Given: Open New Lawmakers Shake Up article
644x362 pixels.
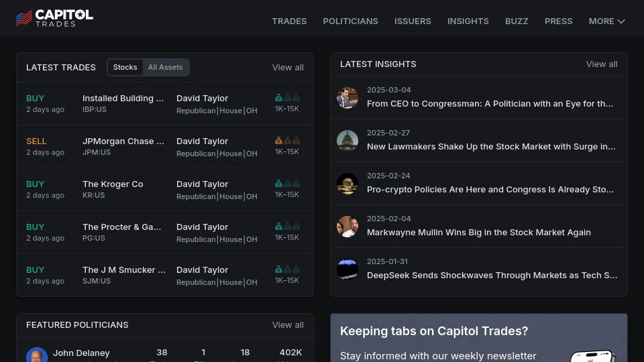Looking at the screenshot, I should (x=491, y=147).
